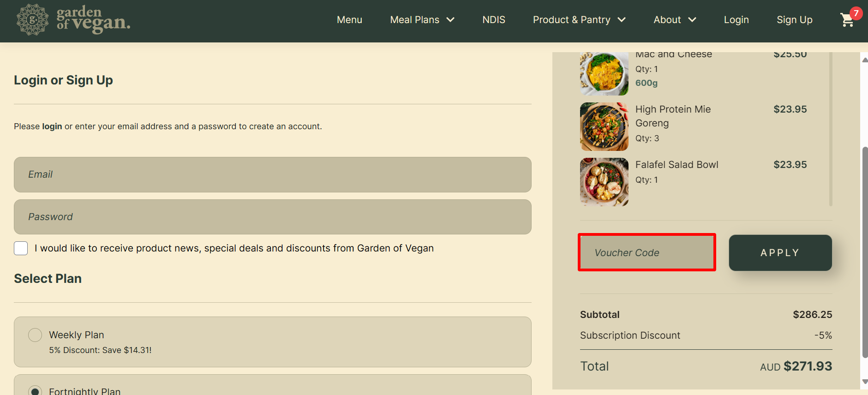The image size is (868, 395).
Task: Click the Voucher Code input field
Action: [x=647, y=252]
